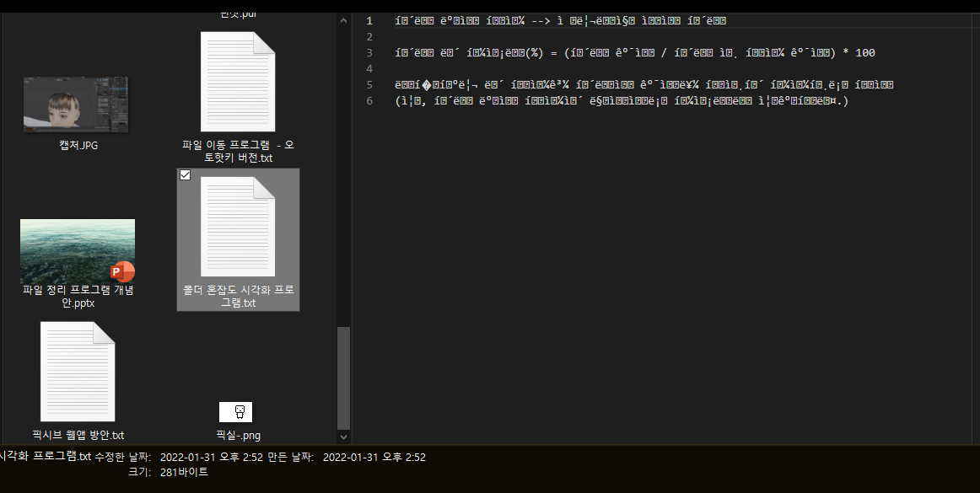Open the 캡처.JPG thumbnail preview

coord(77,103)
